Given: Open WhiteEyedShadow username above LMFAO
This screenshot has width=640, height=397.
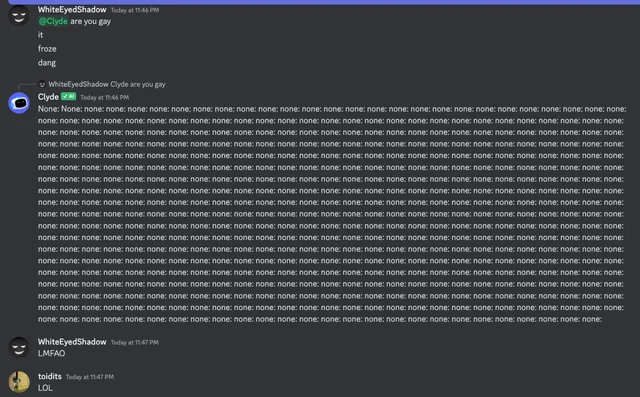Looking at the screenshot, I should click(72, 342).
